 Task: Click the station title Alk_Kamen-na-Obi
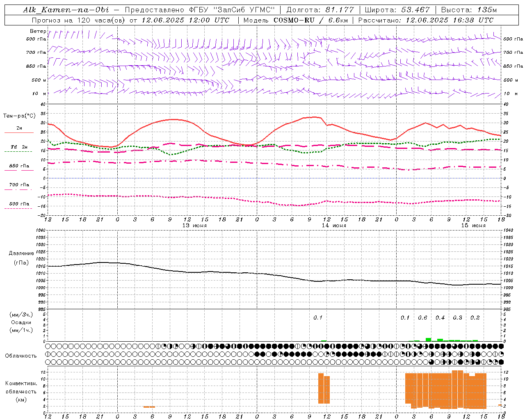(66, 10)
